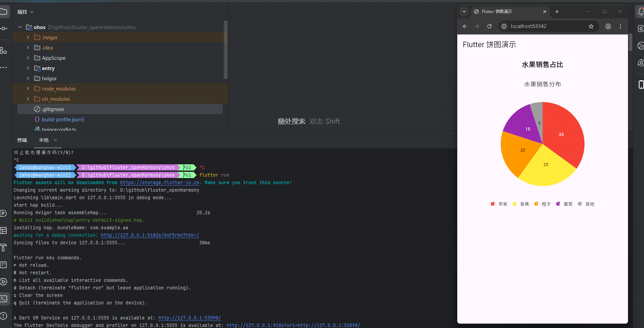Click the 水果销售占比 heading
Viewport: 644px width, 328px height.
click(542, 65)
